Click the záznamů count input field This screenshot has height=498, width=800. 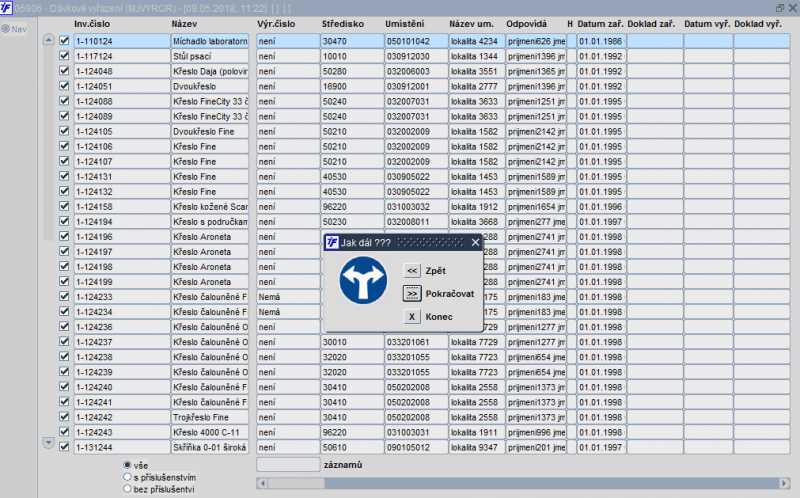click(288, 464)
